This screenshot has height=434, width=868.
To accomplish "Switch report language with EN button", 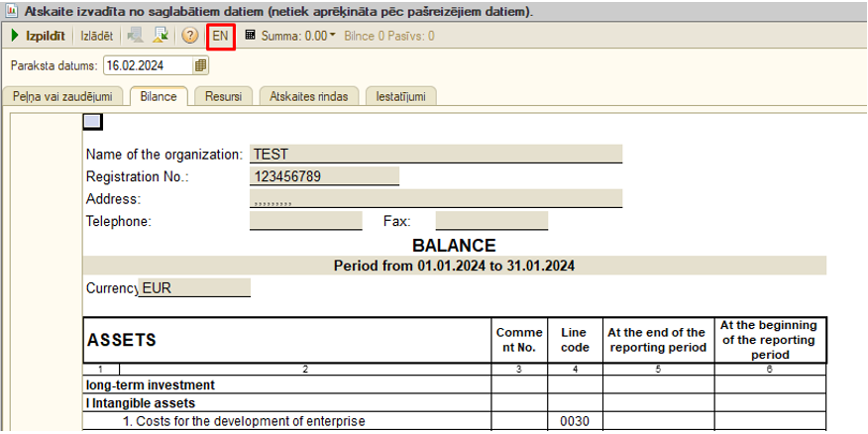I will tap(220, 36).
